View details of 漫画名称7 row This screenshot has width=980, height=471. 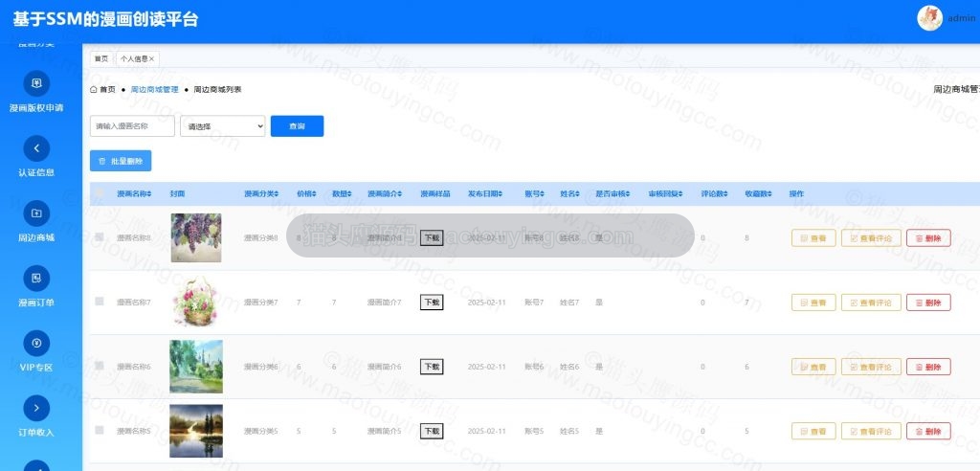(813, 303)
